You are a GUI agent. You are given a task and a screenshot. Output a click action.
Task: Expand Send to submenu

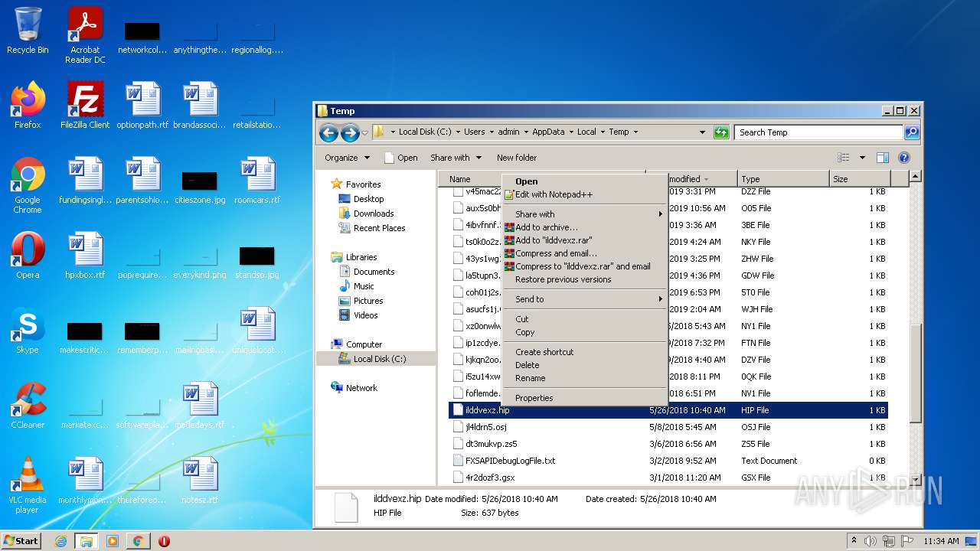click(x=584, y=299)
